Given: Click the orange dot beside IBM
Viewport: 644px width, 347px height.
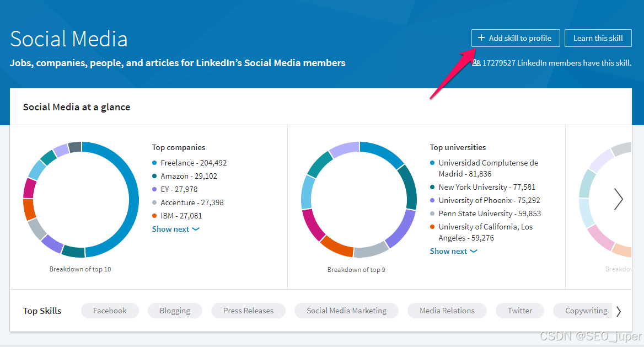Looking at the screenshot, I should click(x=154, y=216).
